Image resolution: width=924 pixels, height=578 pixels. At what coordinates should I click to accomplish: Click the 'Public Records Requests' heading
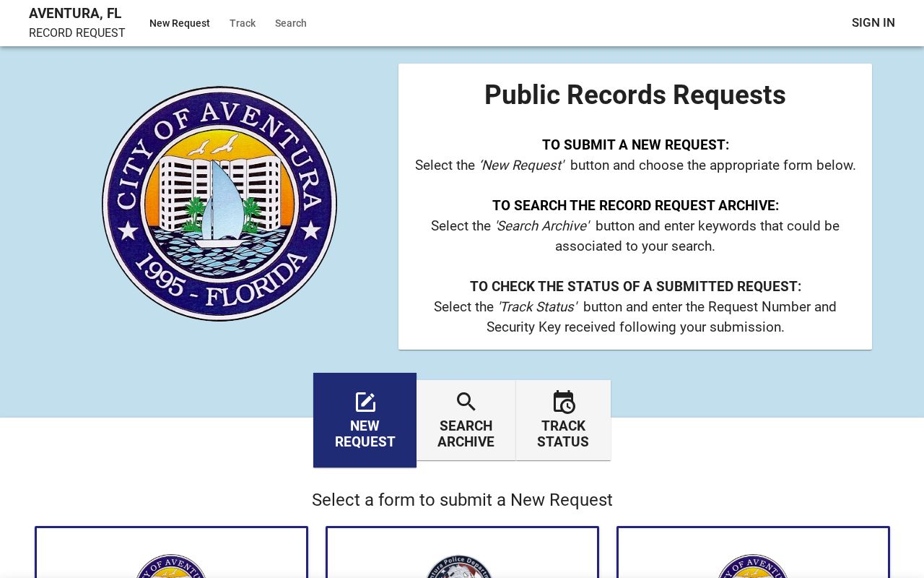click(635, 95)
